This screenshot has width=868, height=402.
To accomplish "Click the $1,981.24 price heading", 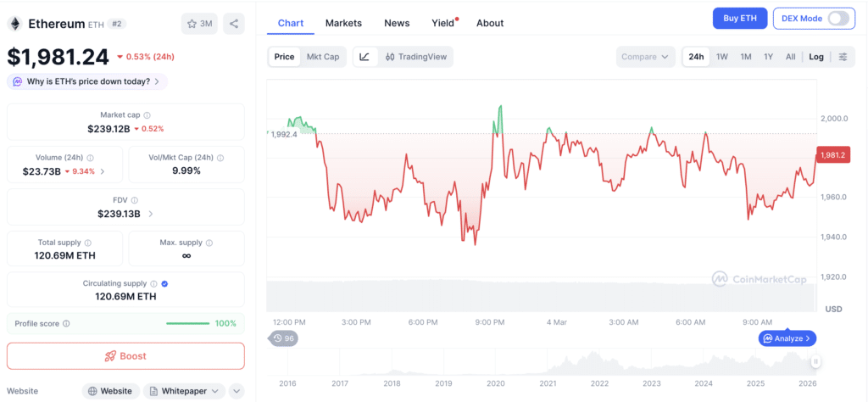I will point(58,57).
